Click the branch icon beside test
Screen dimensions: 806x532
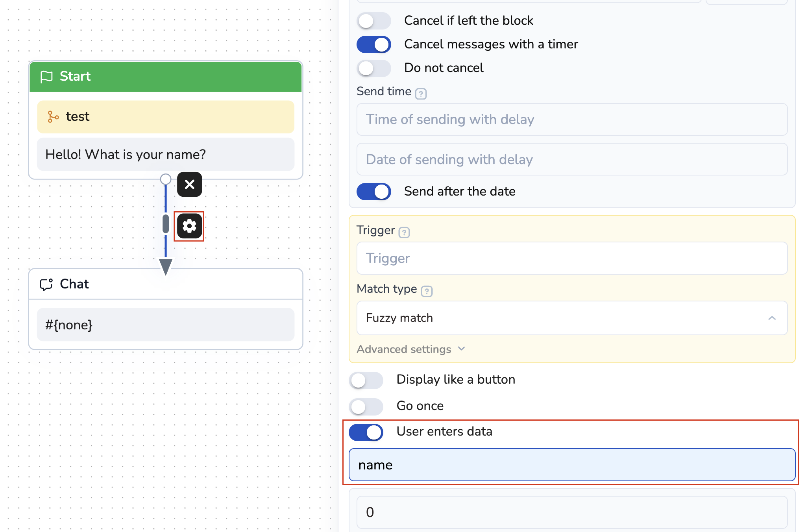53,117
